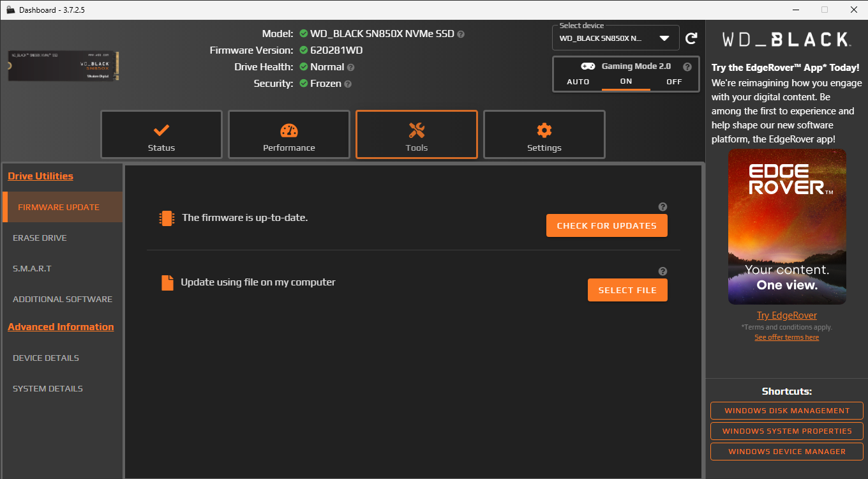This screenshot has width=868, height=479.
Task: Click the Dashboard app icon in title bar
Action: pyautogui.click(x=10, y=10)
